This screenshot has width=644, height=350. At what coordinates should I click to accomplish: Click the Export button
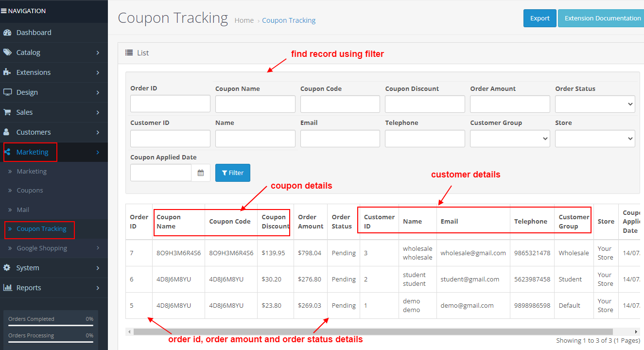(x=540, y=18)
